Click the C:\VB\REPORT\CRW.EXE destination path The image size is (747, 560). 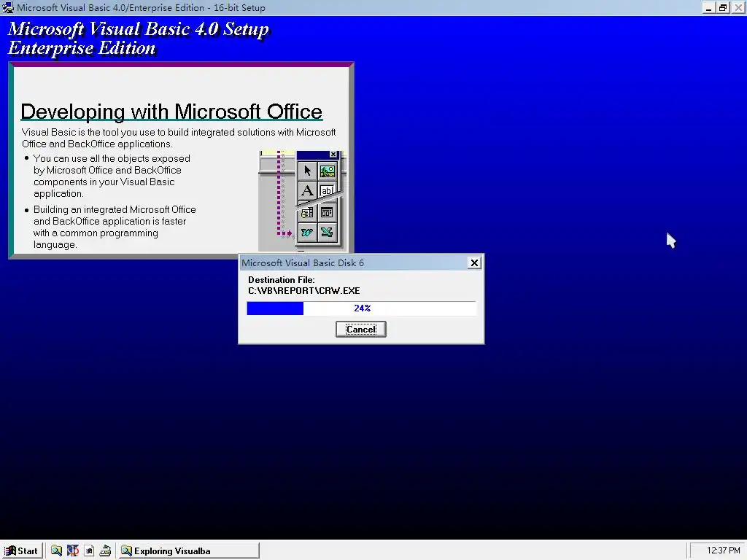click(304, 290)
